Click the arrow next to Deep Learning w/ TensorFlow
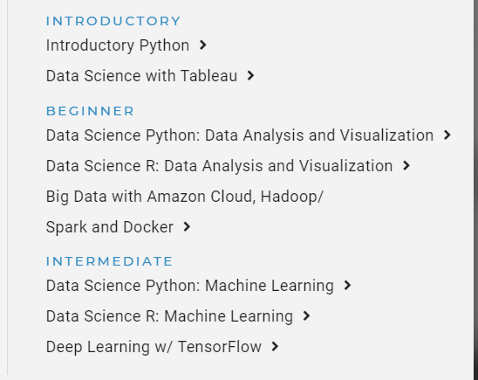 (275, 347)
